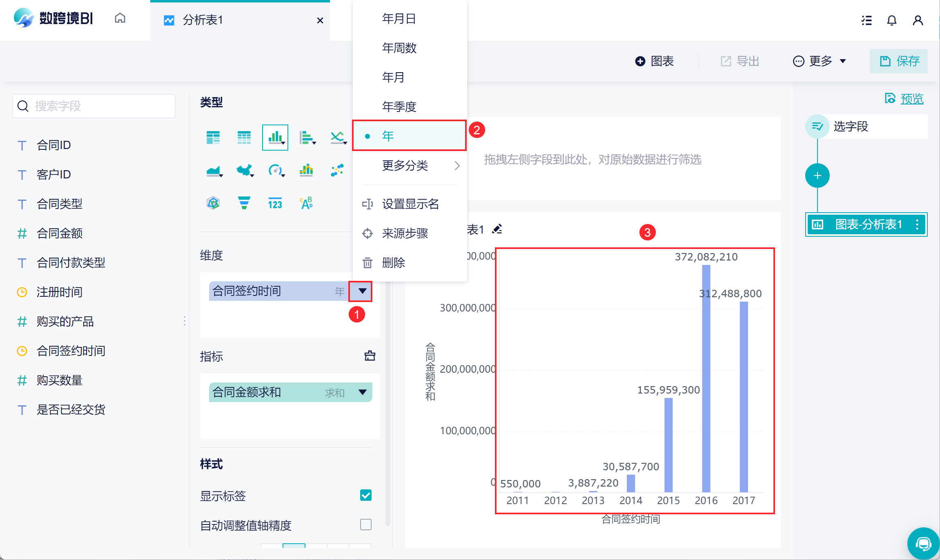Open the 合同金额求和 indicator dropdown arrow
This screenshot has width=940, height=560.
[x=362, y=392]
